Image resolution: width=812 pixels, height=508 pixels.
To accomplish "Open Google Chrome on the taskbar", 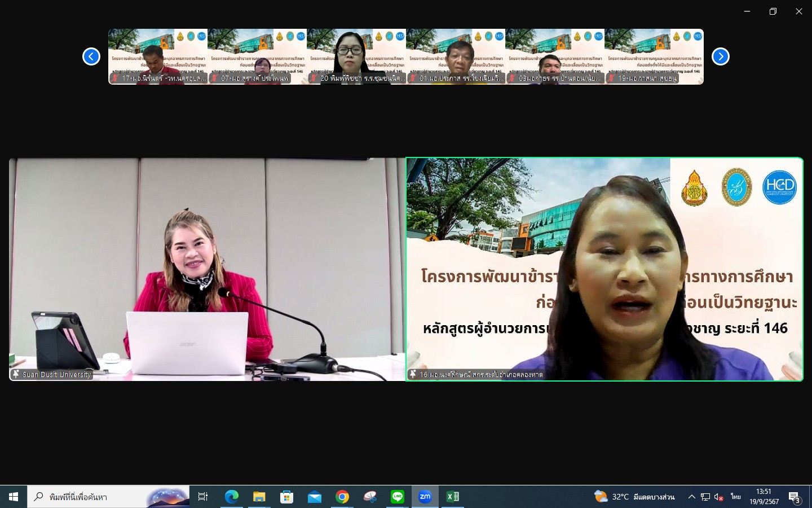I will point(342,497).
